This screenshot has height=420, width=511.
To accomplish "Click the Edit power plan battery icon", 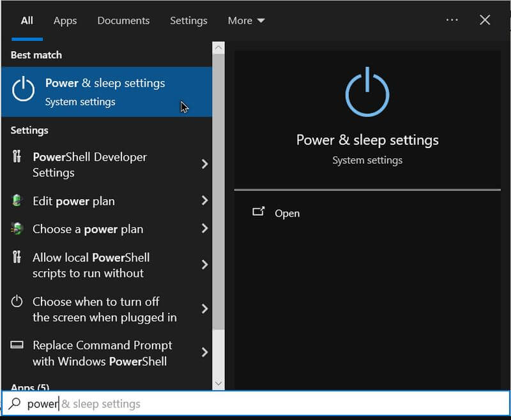I will [x=17, y=201].
